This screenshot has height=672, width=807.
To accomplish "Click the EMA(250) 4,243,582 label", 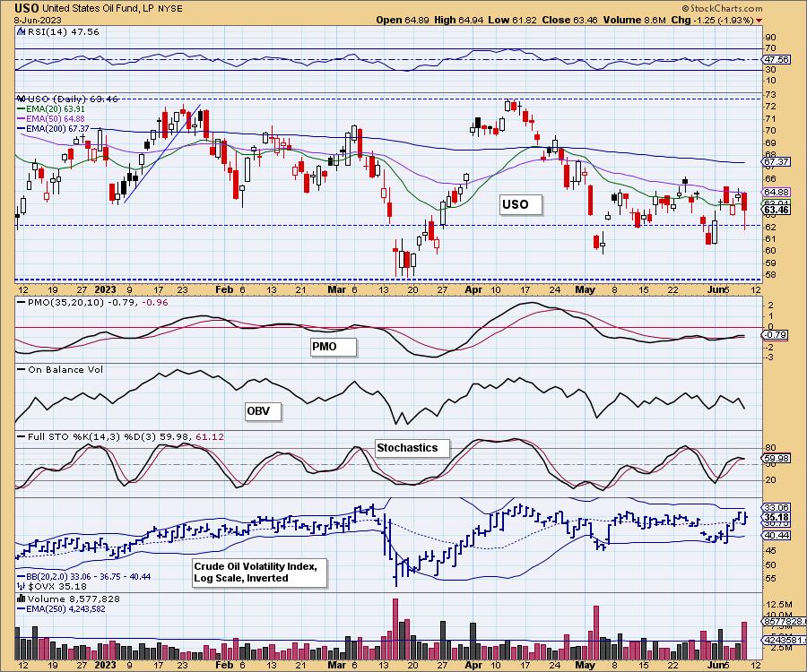I will coord(65,608).
